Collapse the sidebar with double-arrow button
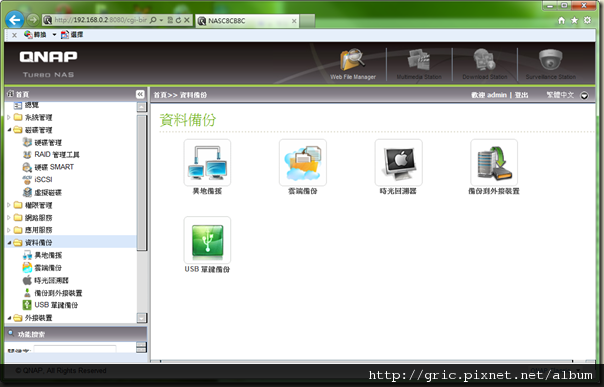This screenshot has height=387, width=604. tap(140, 94)
